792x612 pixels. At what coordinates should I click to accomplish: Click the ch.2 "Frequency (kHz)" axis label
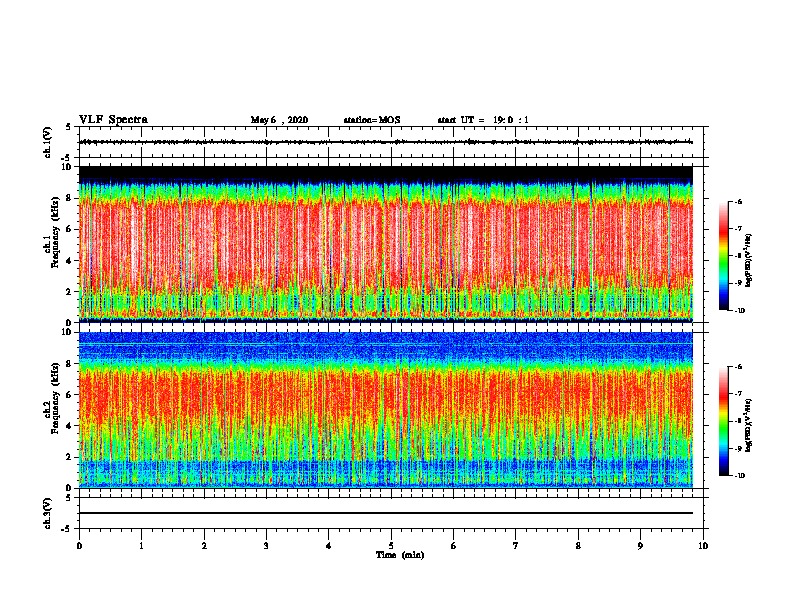(x=55, y=398)
